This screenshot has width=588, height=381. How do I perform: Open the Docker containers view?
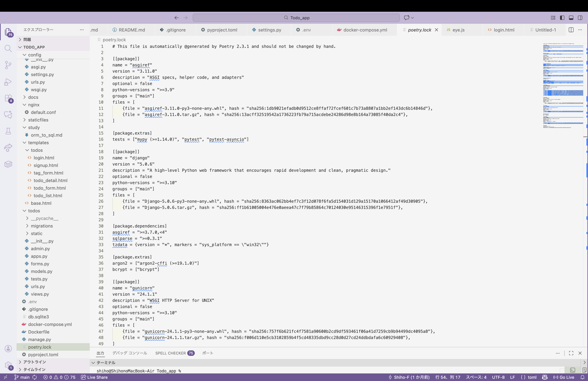pyautogui.click(x=8, y=164)
